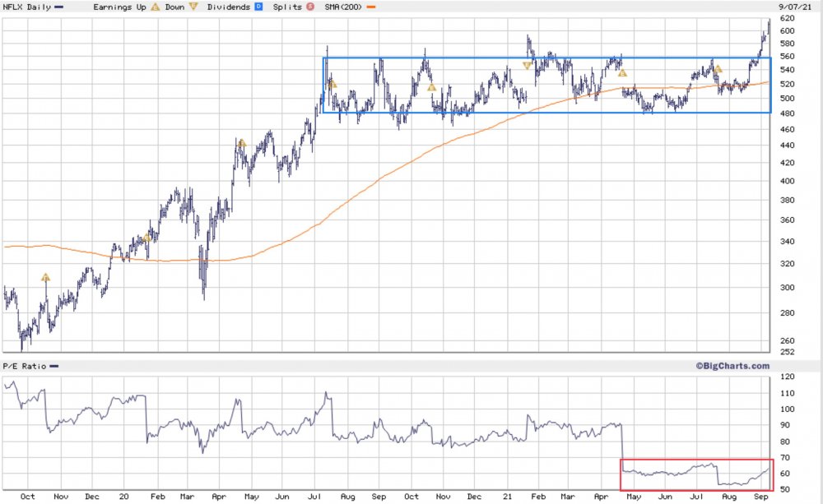Click the Earnings Up legend text
The width and height of the screenshot is (823, 504).
119,7
